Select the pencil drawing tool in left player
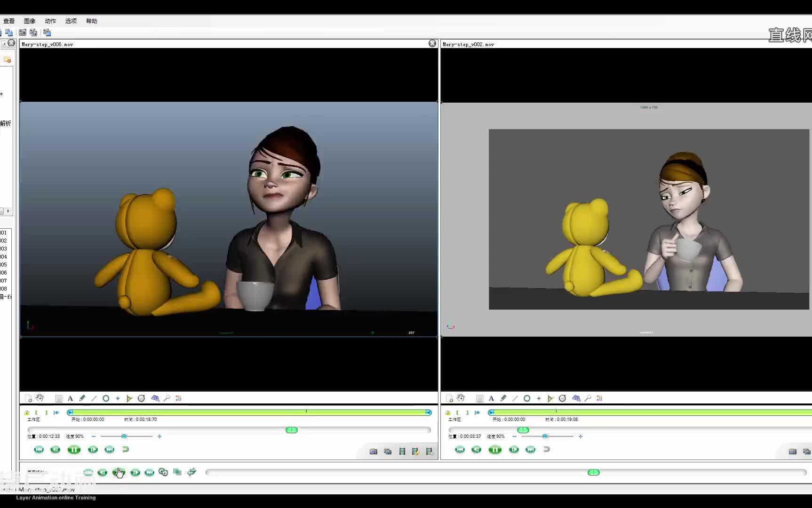The height and width of the screenshot is (508, 812). click(x=82, y=398)
